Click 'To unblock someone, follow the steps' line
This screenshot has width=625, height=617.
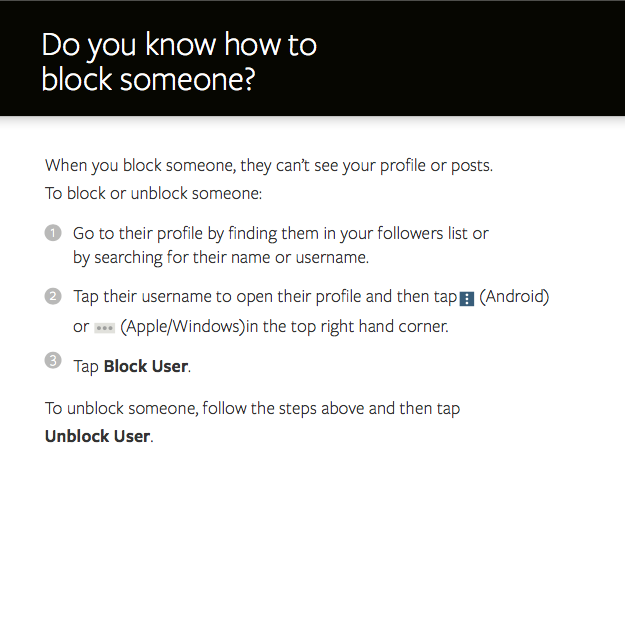(x=252, y=409)
